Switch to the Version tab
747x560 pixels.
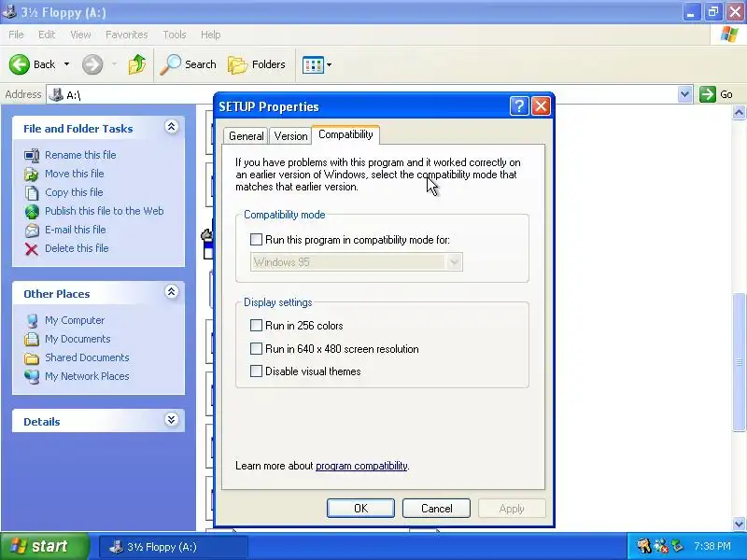pos(290,135)
